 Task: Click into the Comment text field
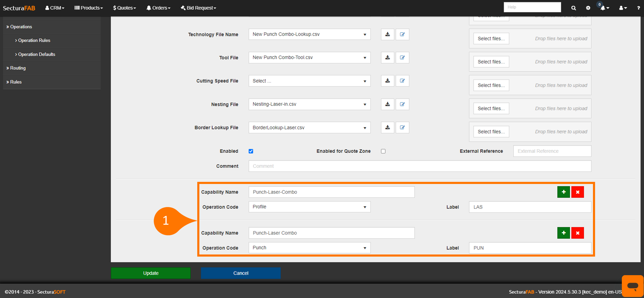click(419, 166)
